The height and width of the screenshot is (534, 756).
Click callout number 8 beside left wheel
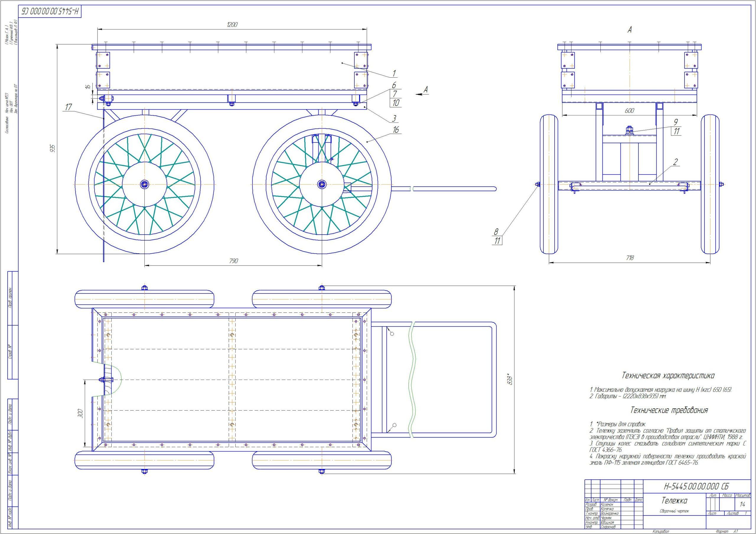tap(496, 231)
